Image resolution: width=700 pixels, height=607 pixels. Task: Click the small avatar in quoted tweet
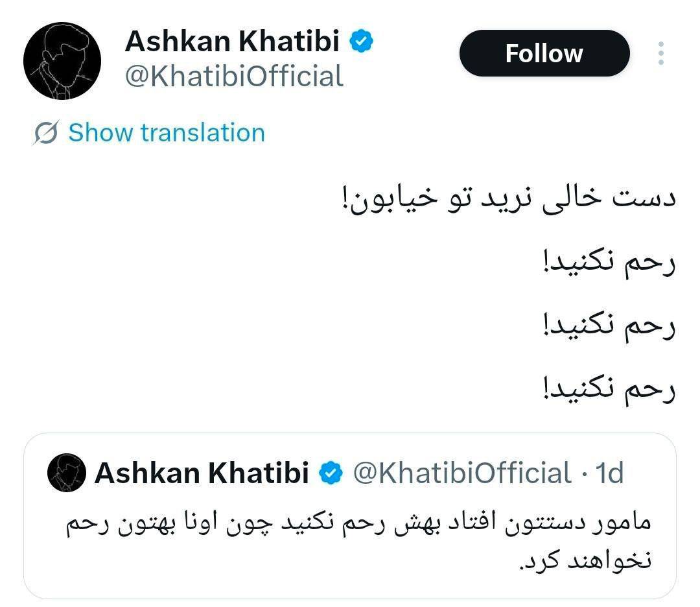(x=67, y=473)
